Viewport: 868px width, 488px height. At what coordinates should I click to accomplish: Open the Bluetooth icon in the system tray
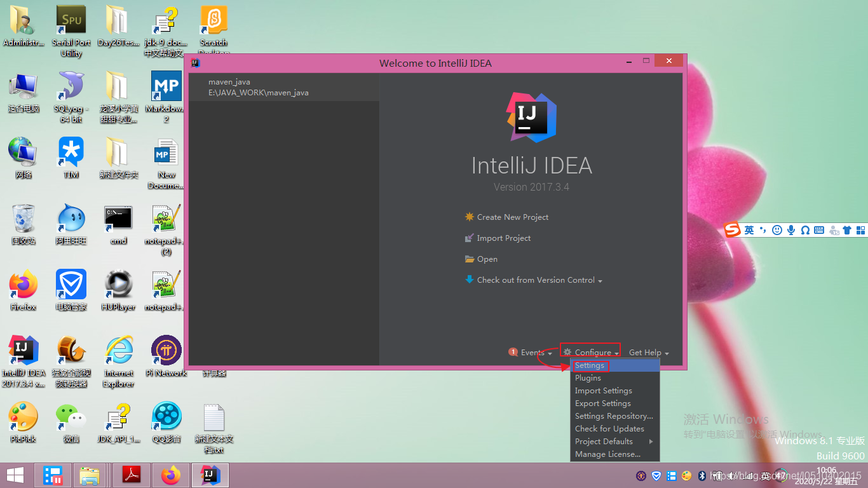click(x=702, y=475)
